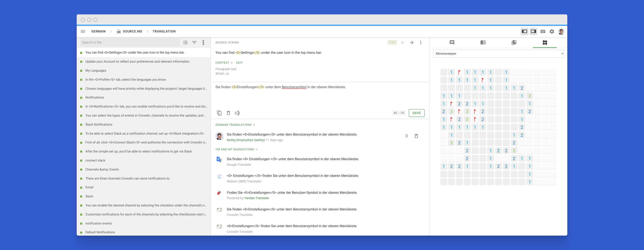The image size is (644, 250).
Task: Select string 'My Languages'
Action: coord(96,71)
